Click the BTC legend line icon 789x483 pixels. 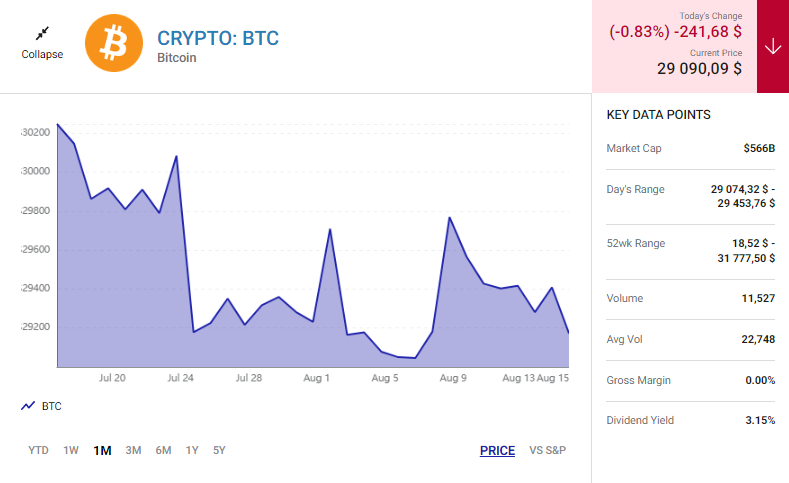point(28,406)
